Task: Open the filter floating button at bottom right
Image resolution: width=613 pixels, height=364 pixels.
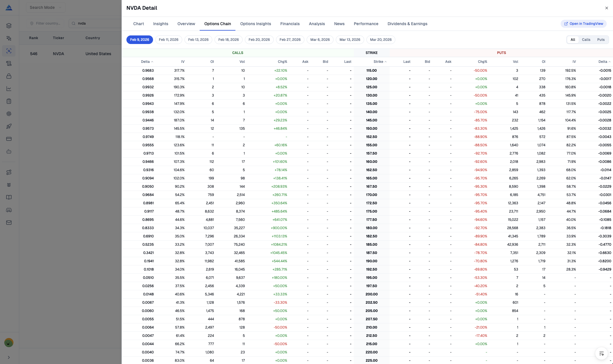Action: coord(601,353)
